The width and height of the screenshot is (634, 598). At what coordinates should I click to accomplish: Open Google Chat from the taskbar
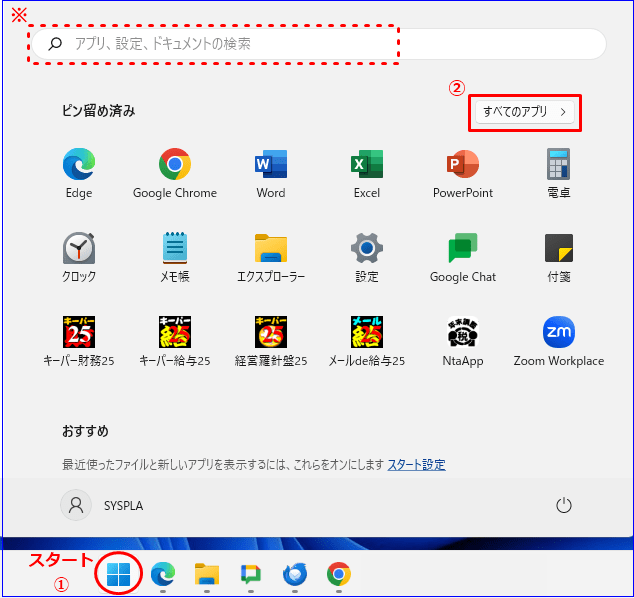pos(251,574)
